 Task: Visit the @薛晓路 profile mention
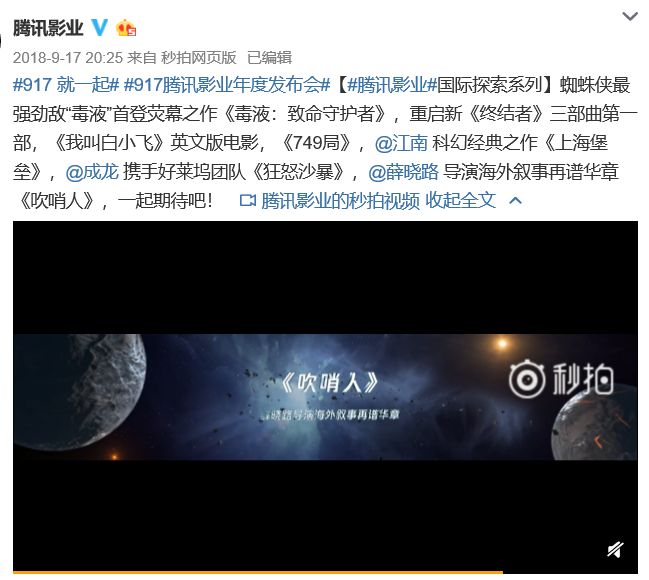403,172
